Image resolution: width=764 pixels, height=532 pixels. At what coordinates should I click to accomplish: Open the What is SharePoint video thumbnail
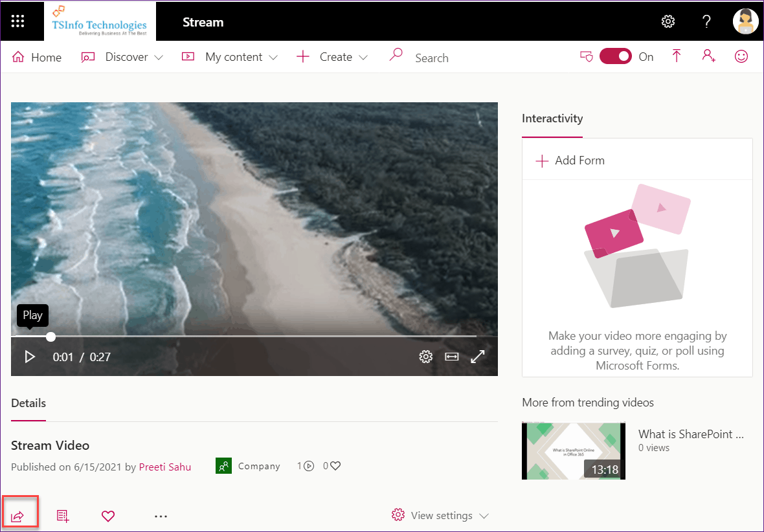pyautogui.click(x=574, y=451)
